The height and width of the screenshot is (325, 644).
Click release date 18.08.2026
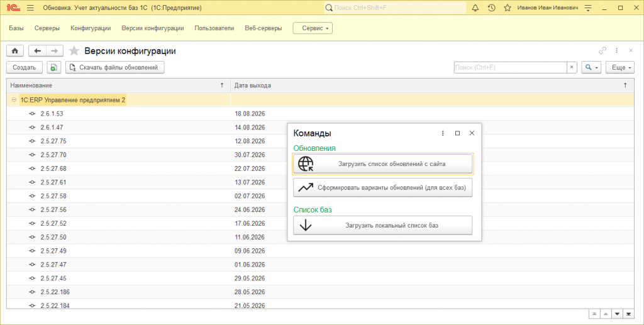click(250, 114)
